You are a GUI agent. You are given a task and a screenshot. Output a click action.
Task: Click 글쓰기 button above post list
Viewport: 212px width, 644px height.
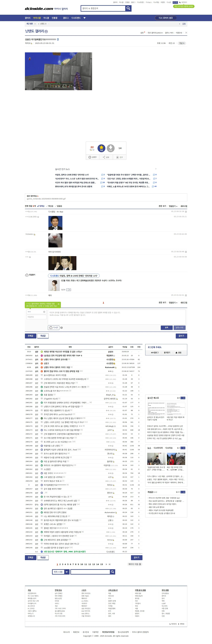tap(181, 336)
